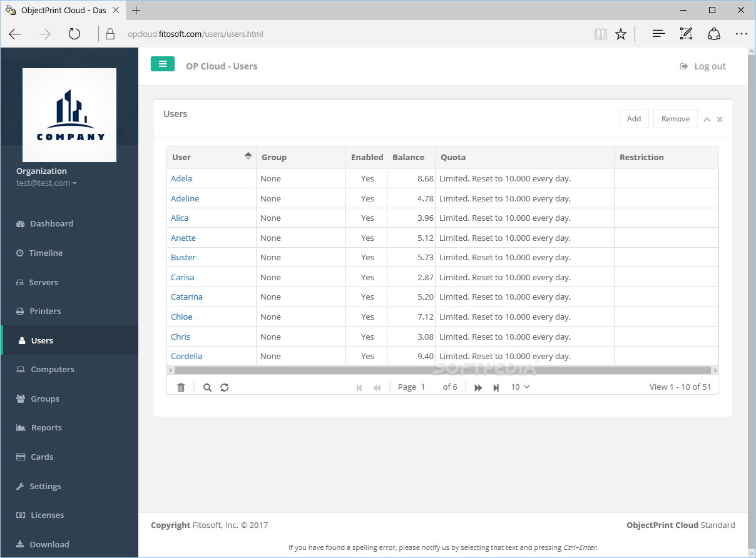Open Reports in the sidebar

click(69, 428)
